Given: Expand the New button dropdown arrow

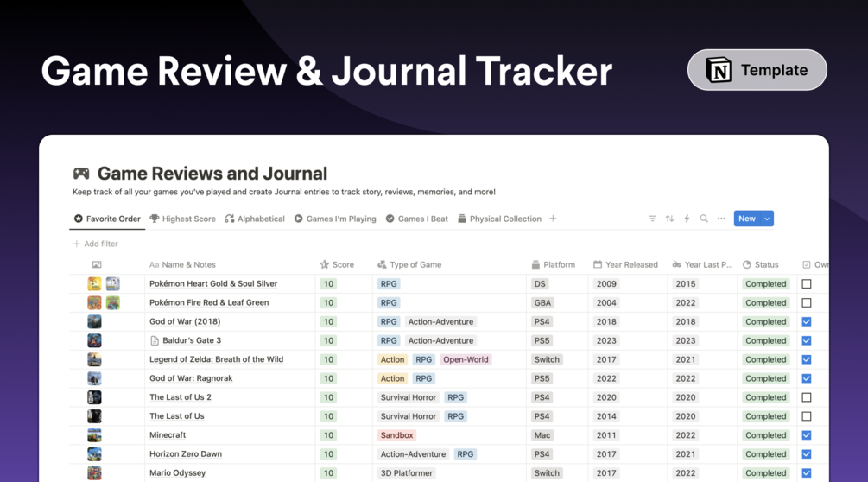Looking at the screenshot, I should pyautogui.click(x=767, y=219).
